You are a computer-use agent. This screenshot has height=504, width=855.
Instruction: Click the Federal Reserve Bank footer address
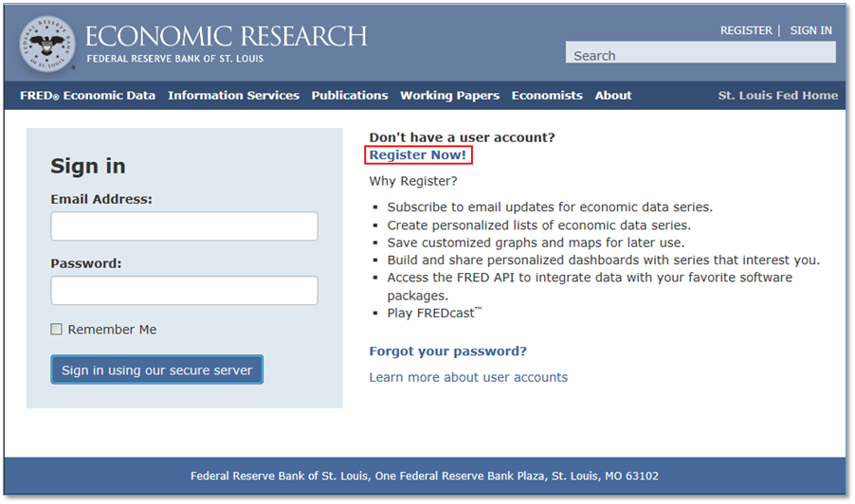coord(425,476)
